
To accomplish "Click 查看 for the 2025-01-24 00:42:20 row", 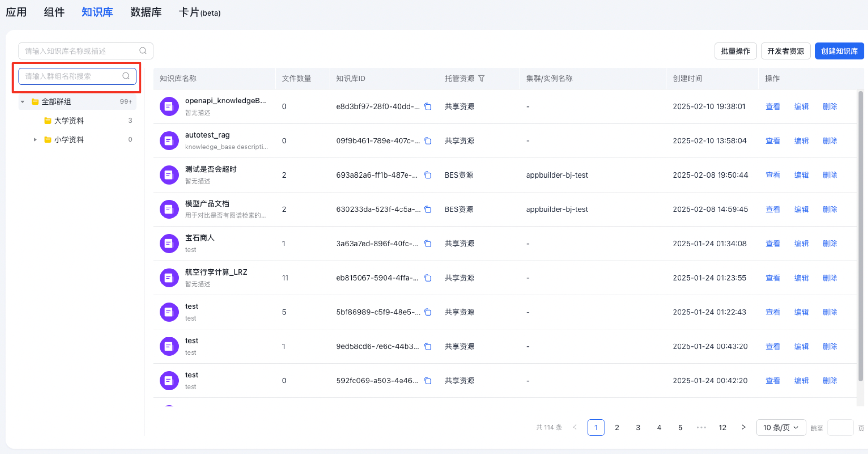I will pos(773,381).
